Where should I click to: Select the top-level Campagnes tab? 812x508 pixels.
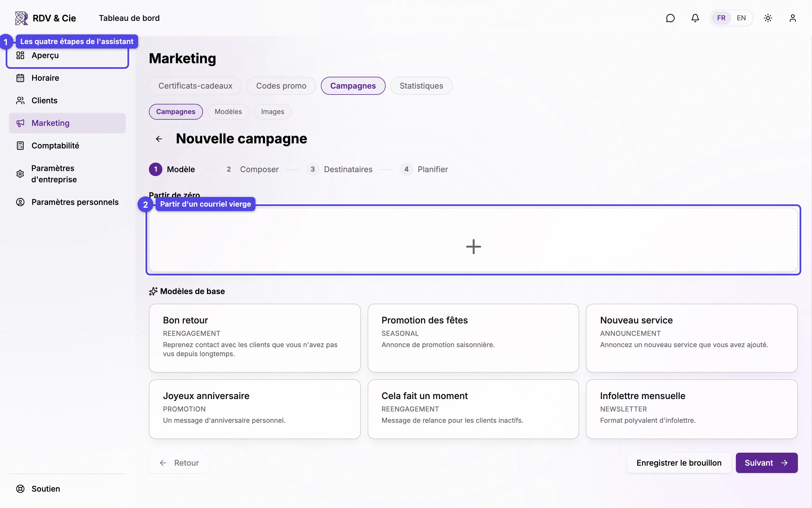point(353,86)
